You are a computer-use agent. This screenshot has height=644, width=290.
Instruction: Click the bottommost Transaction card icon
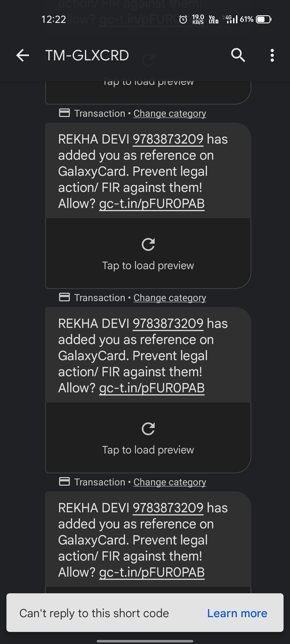[64, 482]
